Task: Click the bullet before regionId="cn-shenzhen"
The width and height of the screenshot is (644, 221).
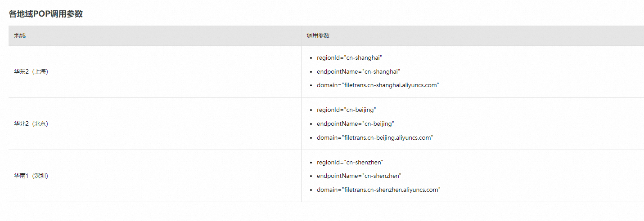Action: point(311,163)
